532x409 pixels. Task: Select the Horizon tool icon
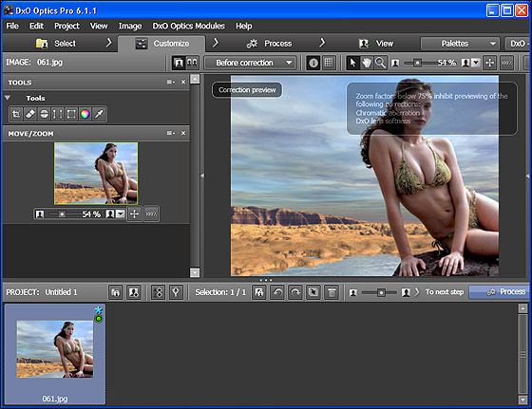coord(44,114)
